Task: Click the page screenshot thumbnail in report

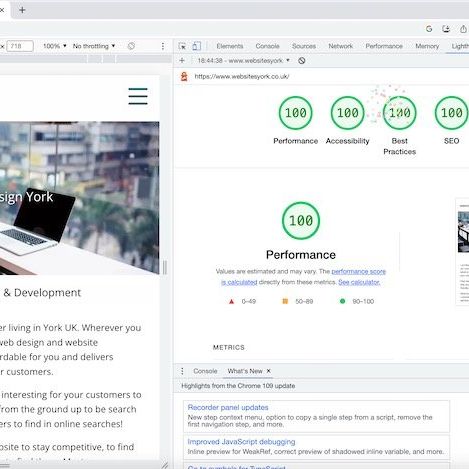Action: coord(463,251)
